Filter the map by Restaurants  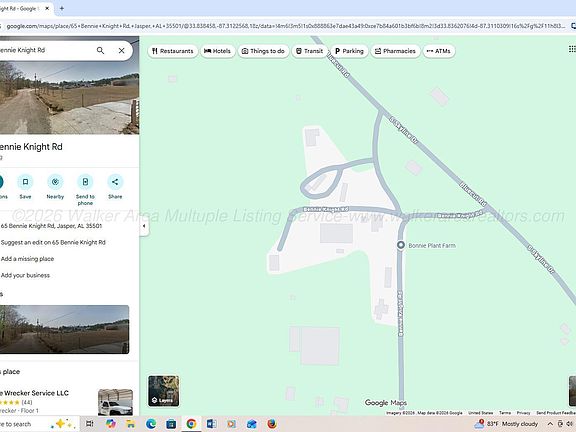pyautogui.click(x=173, y=51)
